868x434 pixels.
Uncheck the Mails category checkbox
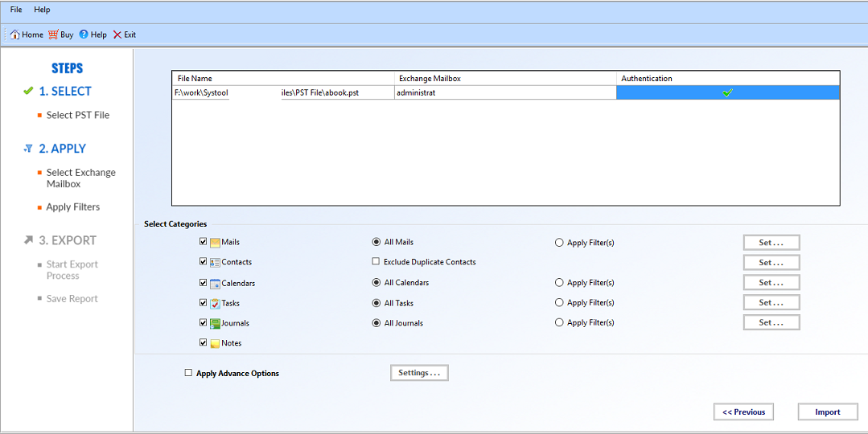(x=204, y=242)
